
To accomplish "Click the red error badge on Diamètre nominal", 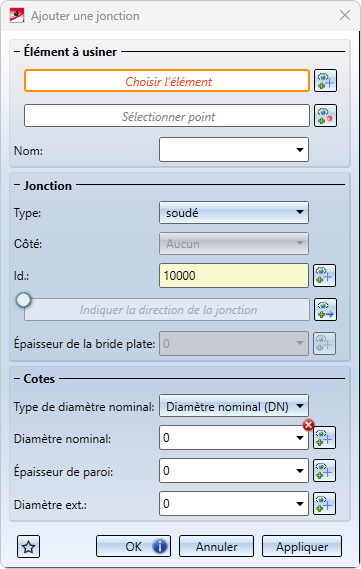I will pos(308,425).
